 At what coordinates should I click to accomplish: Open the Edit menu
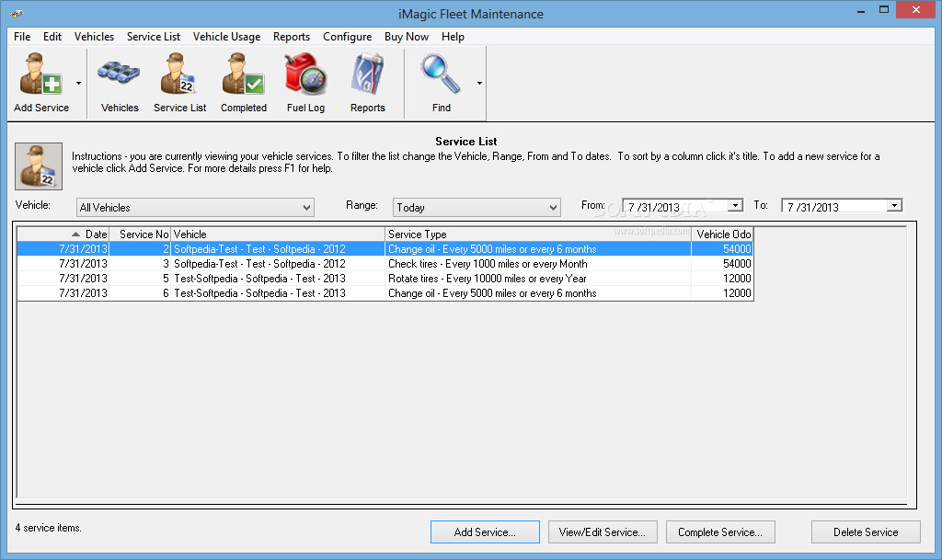click(x=52, y=37)
